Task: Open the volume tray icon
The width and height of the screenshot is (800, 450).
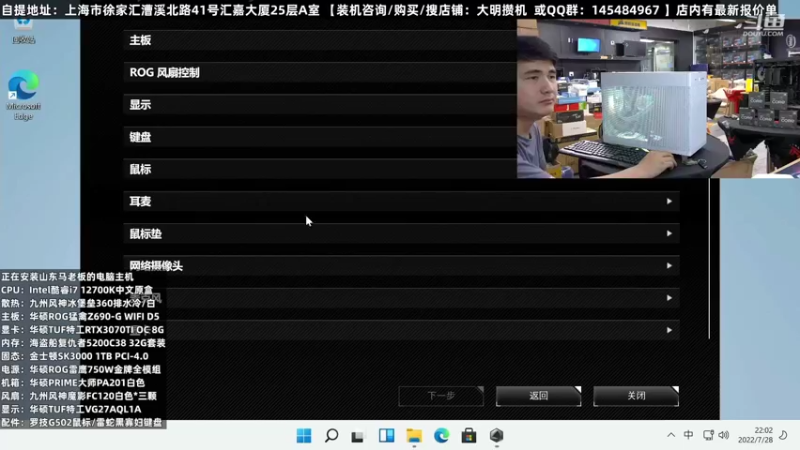Action: pos(723,435)
